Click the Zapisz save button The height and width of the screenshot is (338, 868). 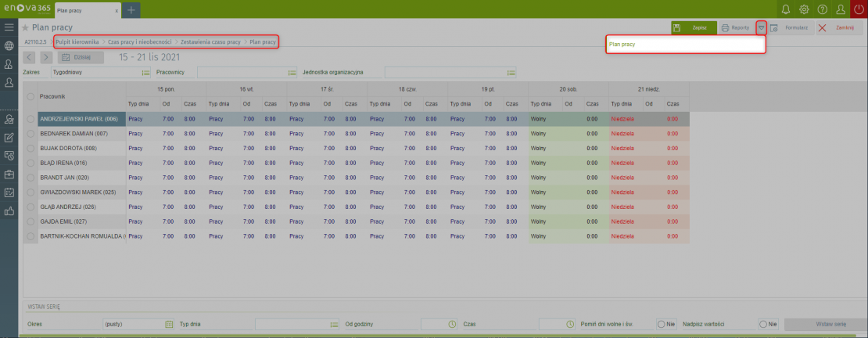click(x=693, y=27)
